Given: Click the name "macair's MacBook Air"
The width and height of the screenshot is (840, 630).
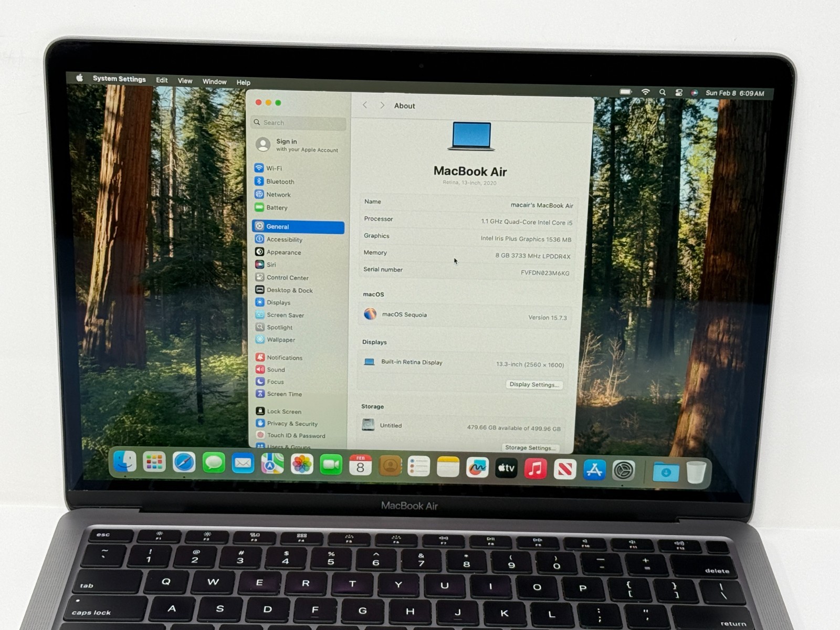Looking at the screenshot, I should pos(542,205).
